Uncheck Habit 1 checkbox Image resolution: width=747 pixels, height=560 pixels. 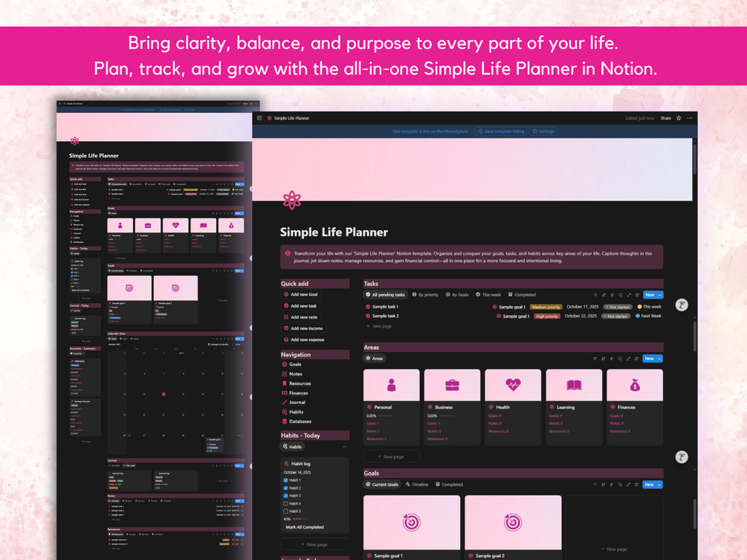[286, 480]
